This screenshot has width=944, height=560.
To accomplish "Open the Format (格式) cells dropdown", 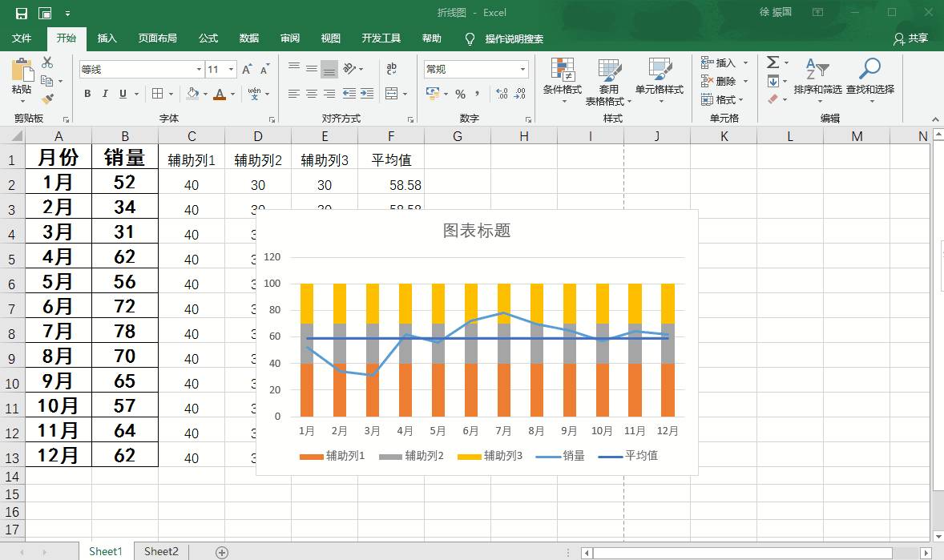I will [724, 100].
